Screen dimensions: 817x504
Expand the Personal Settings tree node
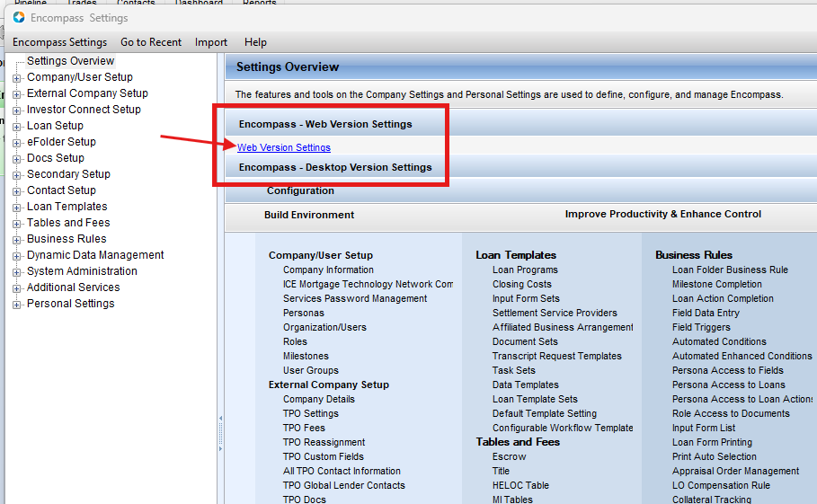coord(17,305)
